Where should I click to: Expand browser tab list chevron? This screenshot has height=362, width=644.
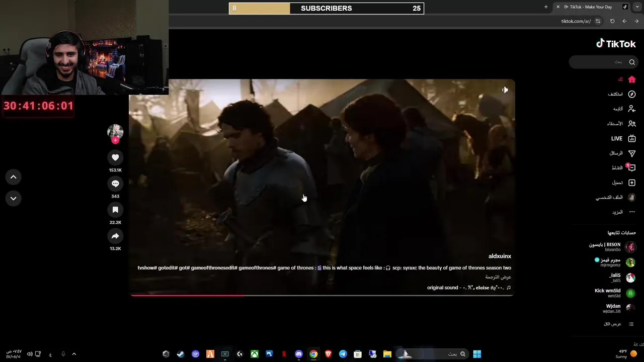click(637, 7)
